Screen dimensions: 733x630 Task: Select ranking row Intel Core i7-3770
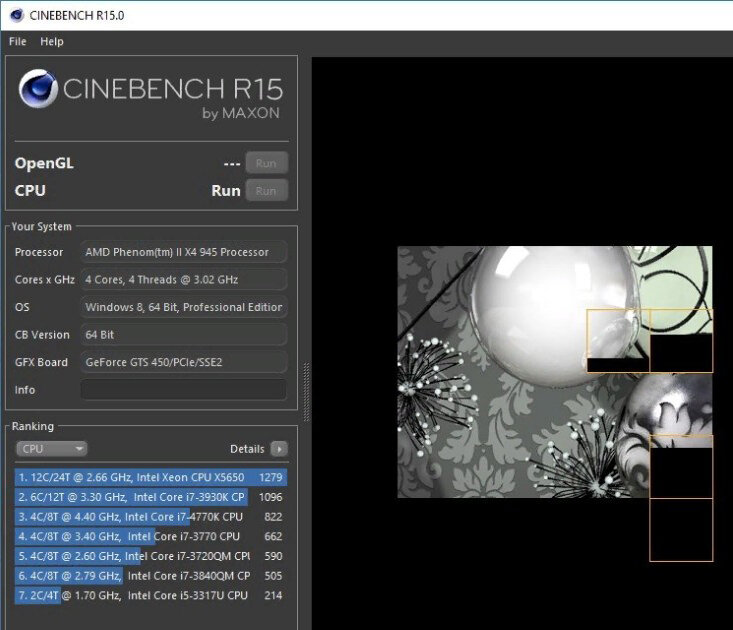(x=151, y=536)
